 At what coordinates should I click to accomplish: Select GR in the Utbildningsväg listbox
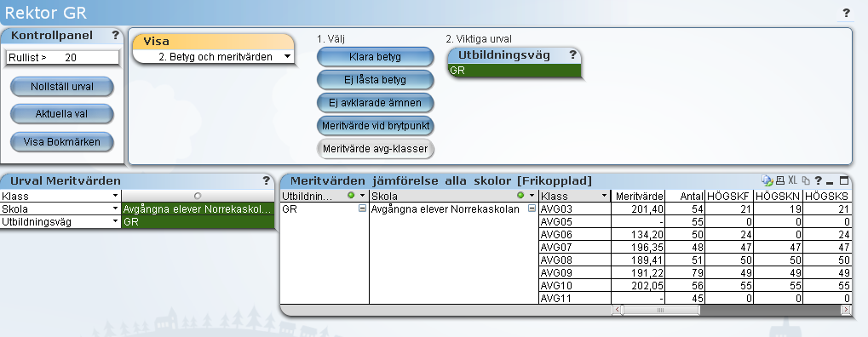tap(514, 71)
